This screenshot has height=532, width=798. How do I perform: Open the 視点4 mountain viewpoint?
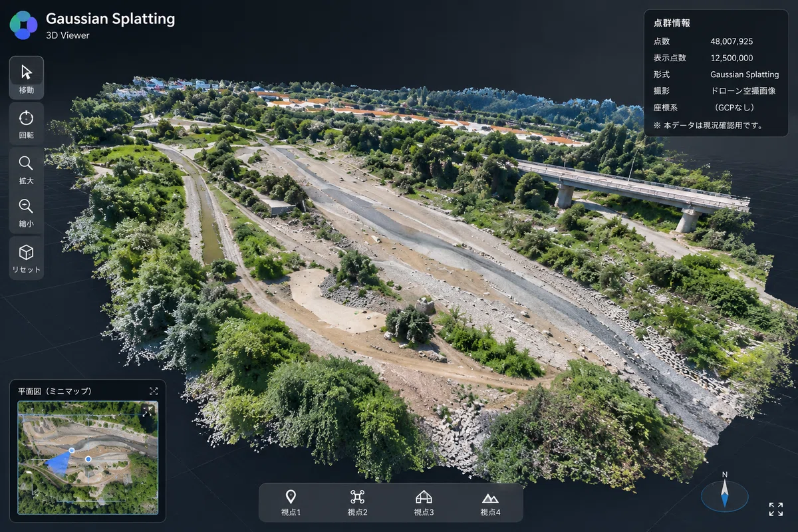click(x=490, y=503)
